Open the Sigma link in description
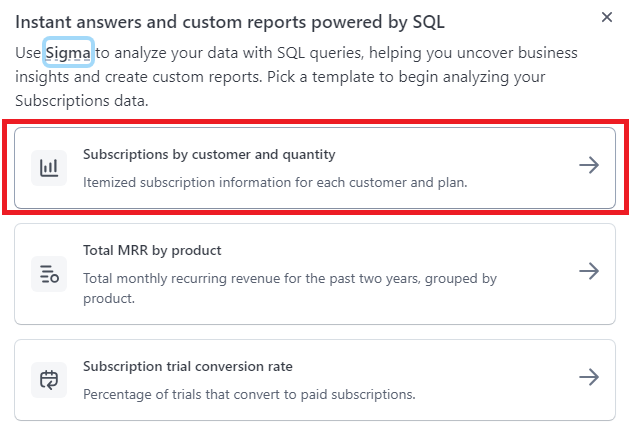634x438 pixels. (69, 51)
